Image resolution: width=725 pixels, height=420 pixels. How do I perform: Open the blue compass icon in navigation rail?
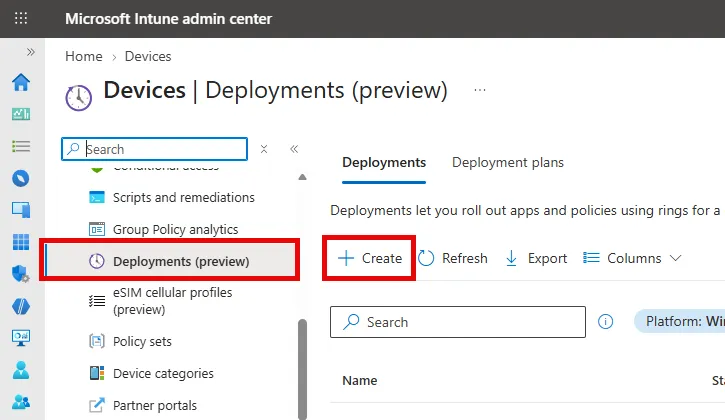(x=21, y=178)
